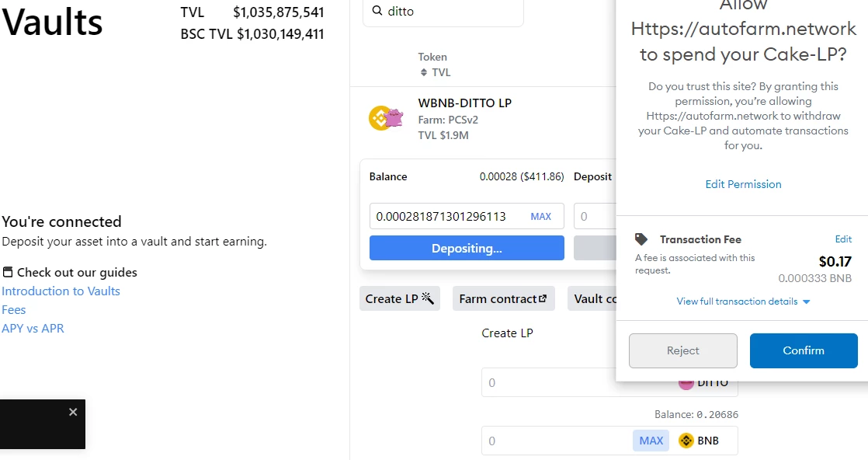Open Create LP tool button
The image size is (868, 460).
[399, 298]
